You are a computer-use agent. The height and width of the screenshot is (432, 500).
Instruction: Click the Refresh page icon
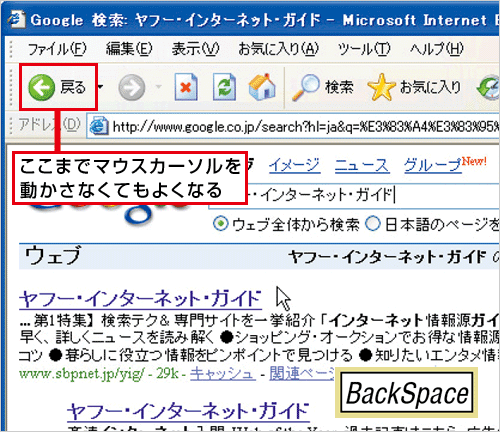pos(224,87)
